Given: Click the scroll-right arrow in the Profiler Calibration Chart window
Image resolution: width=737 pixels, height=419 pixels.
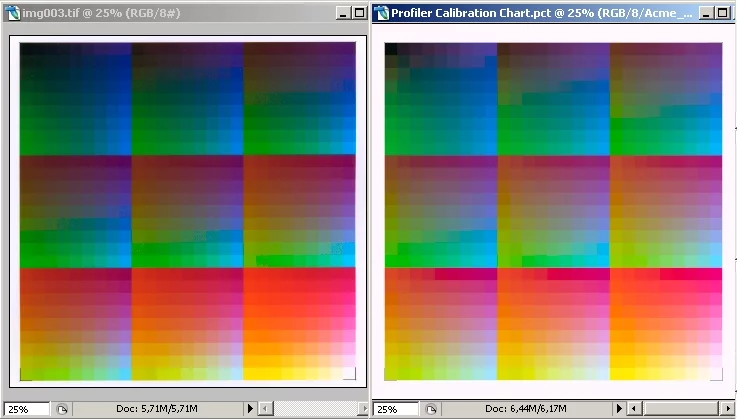Looking at the screenshot, I should [x=726, y=409].
